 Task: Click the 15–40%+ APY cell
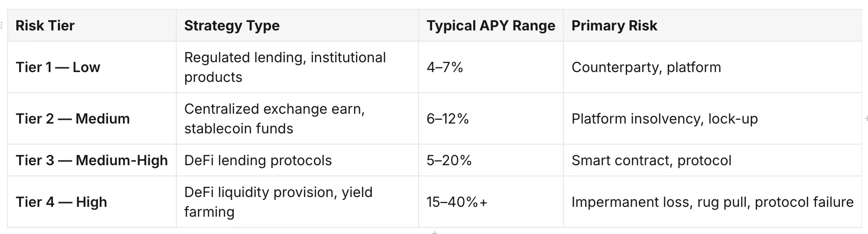(491, 202)
